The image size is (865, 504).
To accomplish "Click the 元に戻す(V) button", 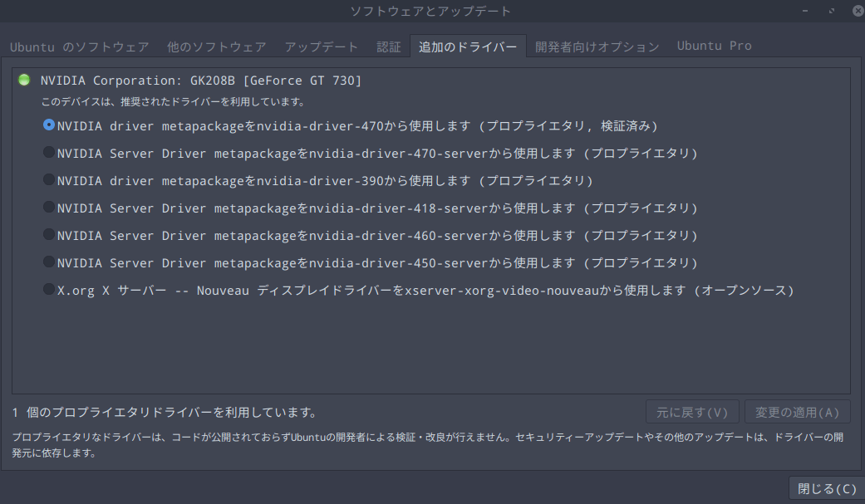I will pyautogui.click(x=692, y=412).
